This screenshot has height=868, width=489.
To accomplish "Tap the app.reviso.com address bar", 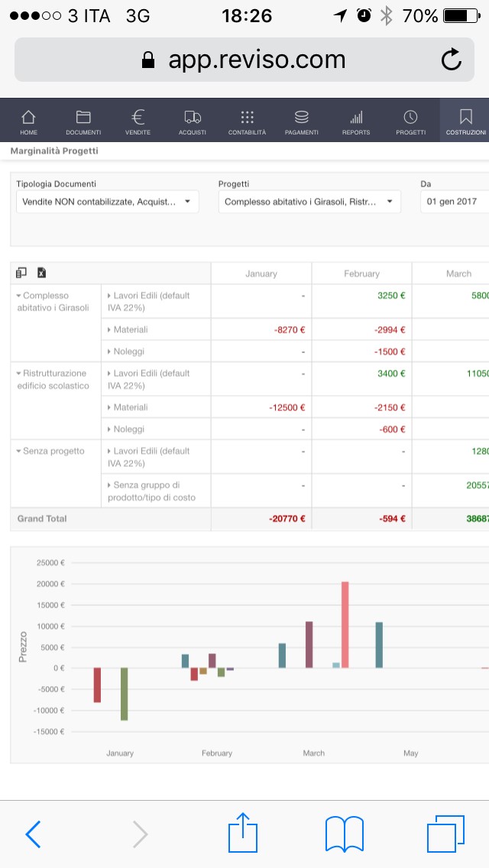I will click(244, 60).
